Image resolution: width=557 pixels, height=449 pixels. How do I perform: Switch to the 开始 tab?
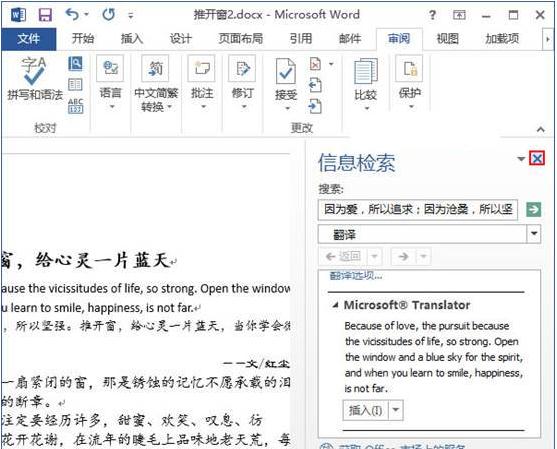coord(83,38)
